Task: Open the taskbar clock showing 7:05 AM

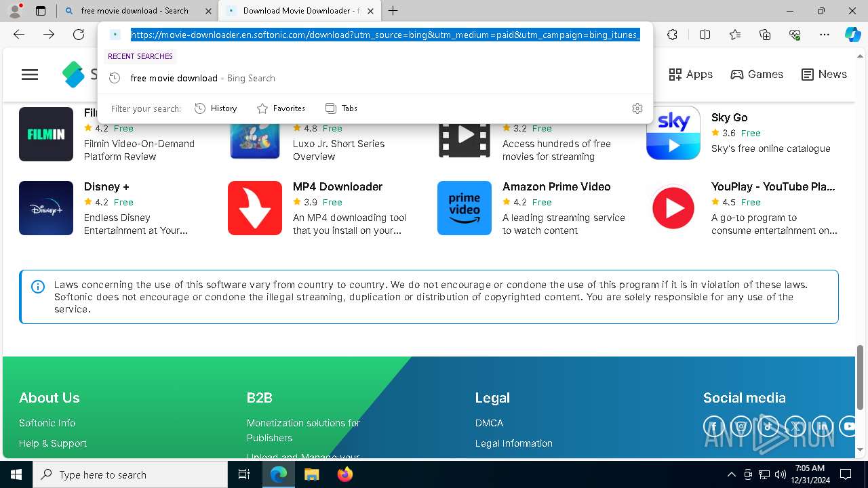Action: click(x=810, y=474)
